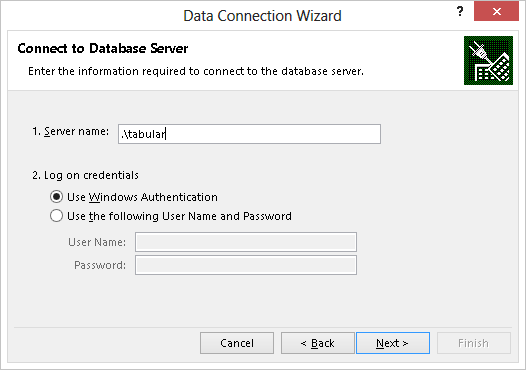526x370 pixels.
Task: Click the Password label text
Action: click(x=100, y=265)
